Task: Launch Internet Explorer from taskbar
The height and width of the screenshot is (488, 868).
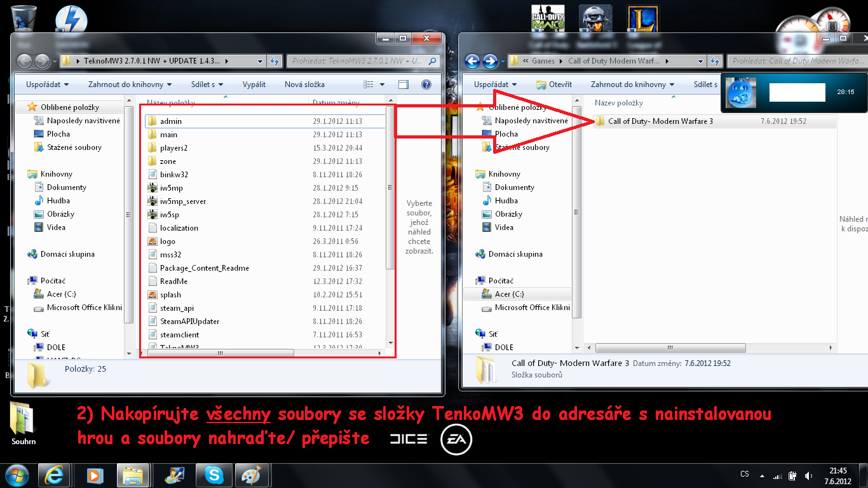Action: (54, 475)
